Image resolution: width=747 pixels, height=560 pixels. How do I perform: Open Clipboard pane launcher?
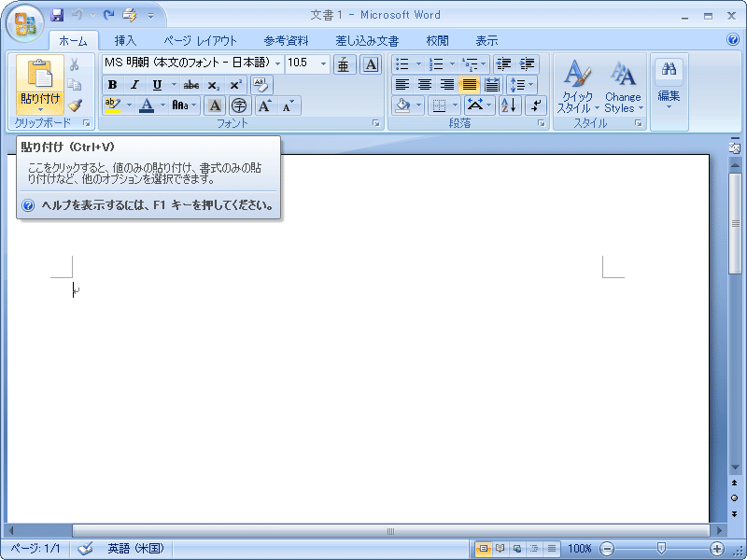coord(87,123)
